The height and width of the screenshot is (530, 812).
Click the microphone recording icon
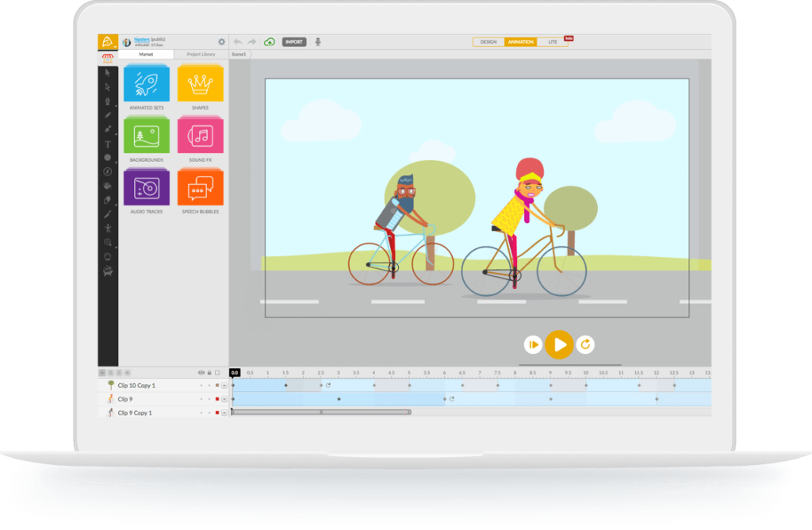pos(319,42)
